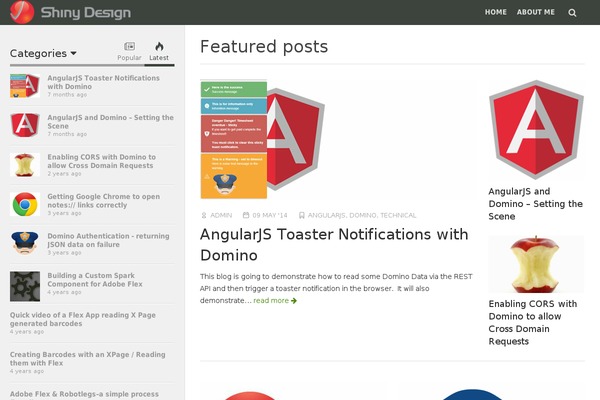
Task: Click the featured post toaster notifications image
Action: tap(262, 139)
